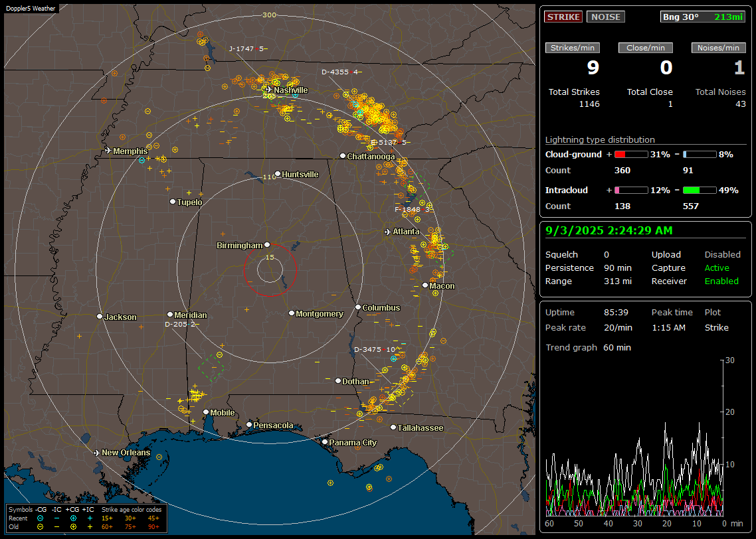This screenshot has height=539, width=756.
Task: Click the Uptime value 85:39
Action: point(616,313)
